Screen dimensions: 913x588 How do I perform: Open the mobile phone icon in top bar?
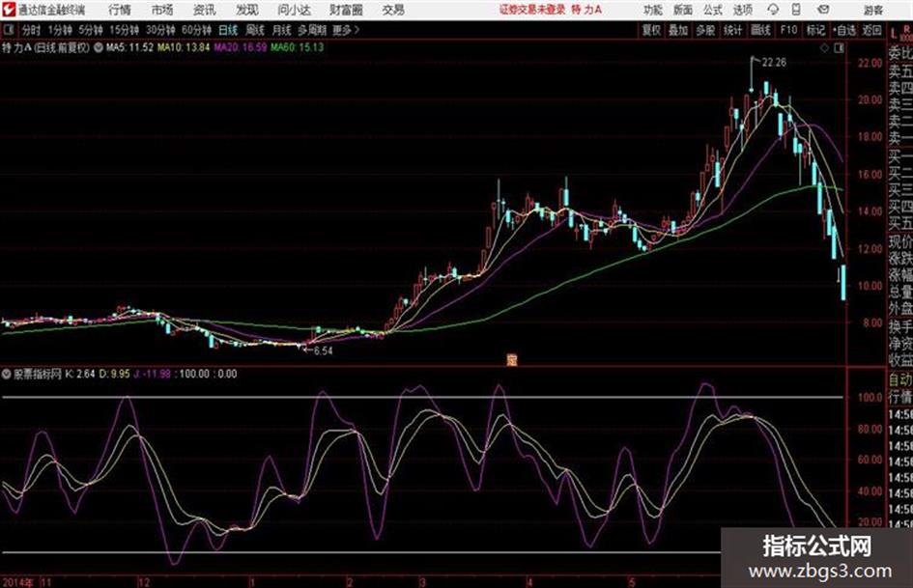pos(796,10)
